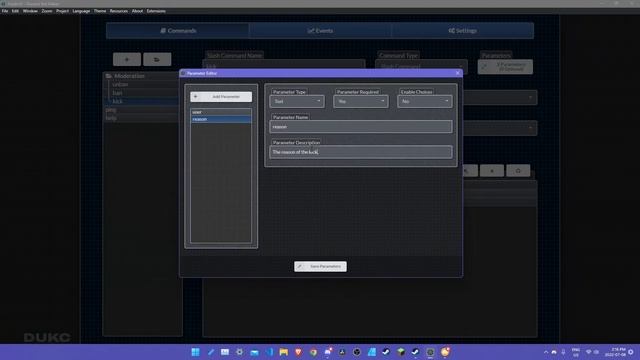Open the Command Type dropdown

pyautogui.click(x=421, y=66)
